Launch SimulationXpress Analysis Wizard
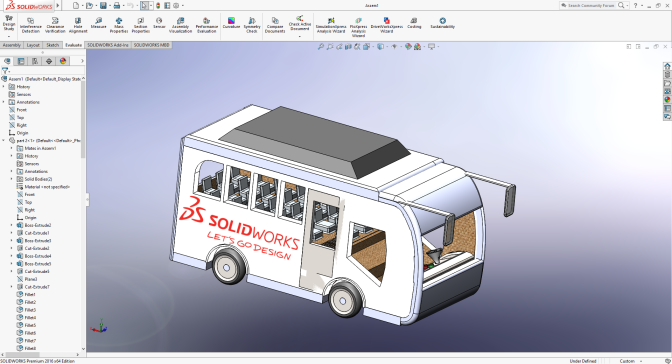 point(331,25)
